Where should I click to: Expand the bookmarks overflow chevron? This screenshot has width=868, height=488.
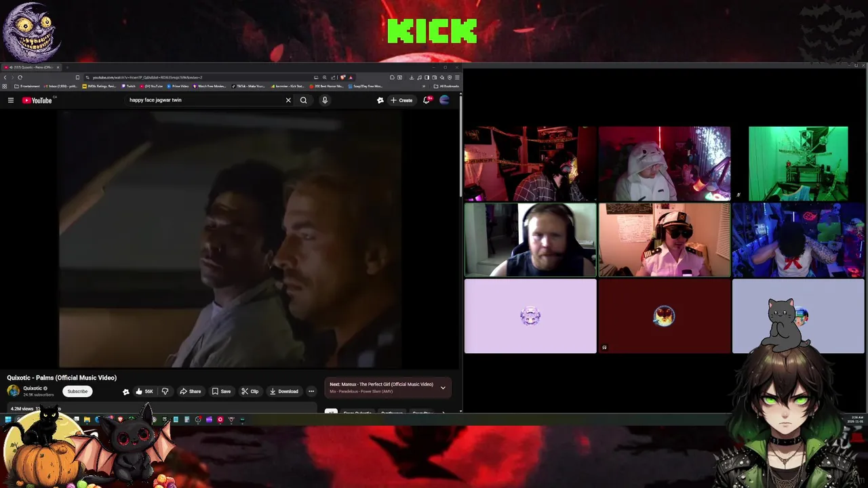(x=425, y=86)
